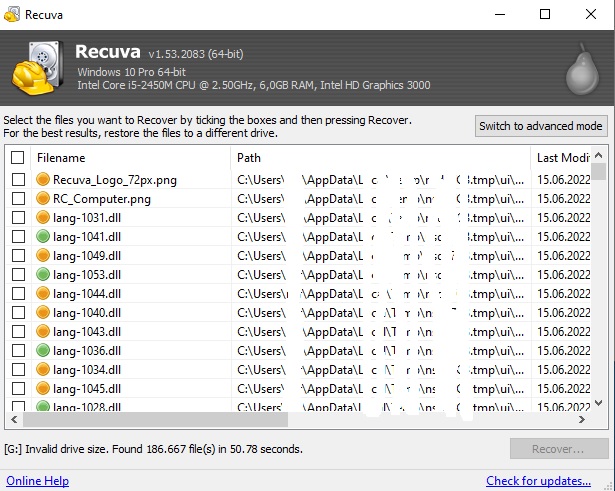Click vertical scrollbar down arrow
The height and width of the screenshot is (491, 615).
click(x=599, y=402)
